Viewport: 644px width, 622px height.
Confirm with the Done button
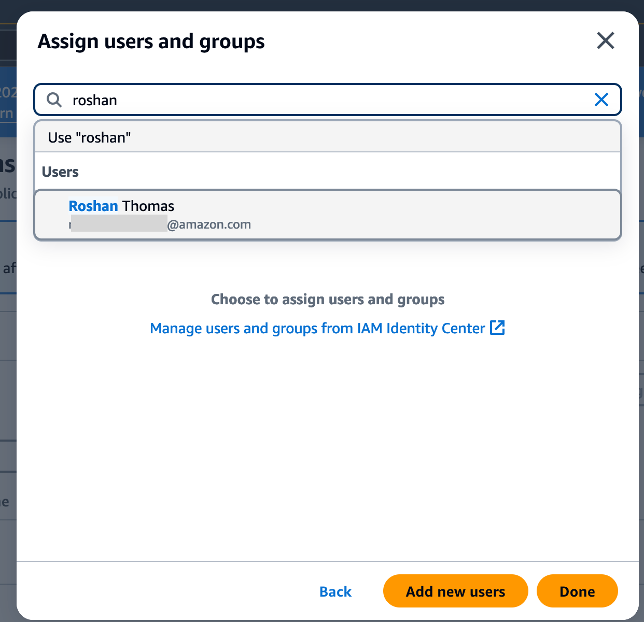pos(577,591)
